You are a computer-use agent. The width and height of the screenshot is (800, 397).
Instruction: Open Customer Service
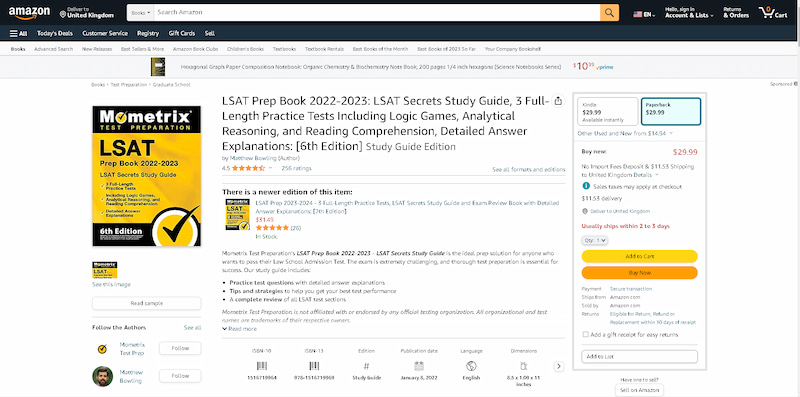click(x=105, y=34)
